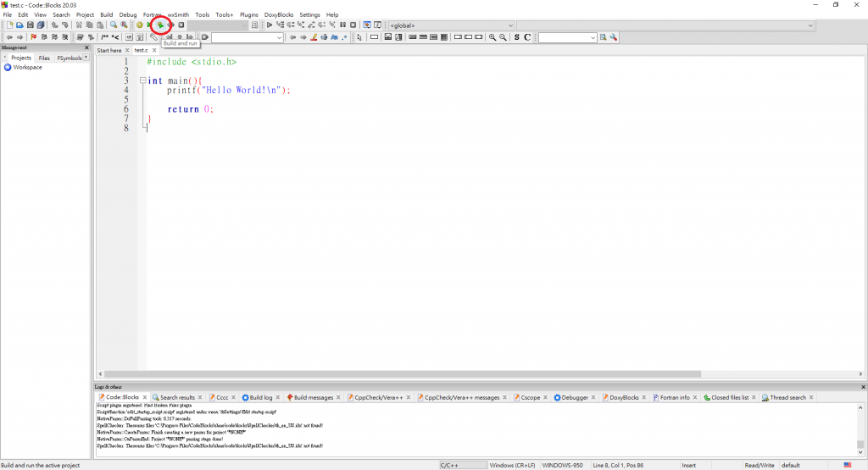Open the Settings menu
This screenshot has height=470, width=868.
coord(309,15)
